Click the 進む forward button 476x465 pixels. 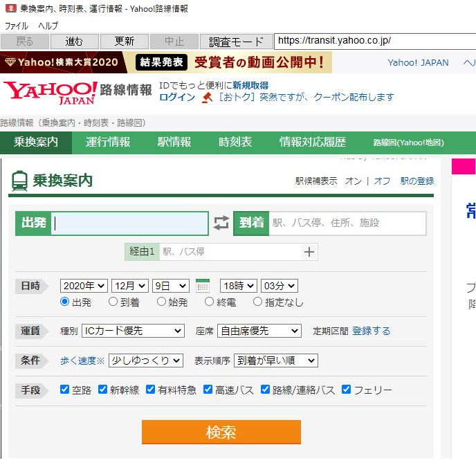(75, 42)
